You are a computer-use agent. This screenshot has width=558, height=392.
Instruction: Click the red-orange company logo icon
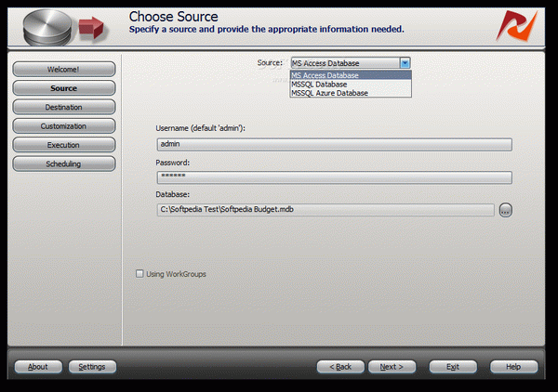(x=517, y=26)
